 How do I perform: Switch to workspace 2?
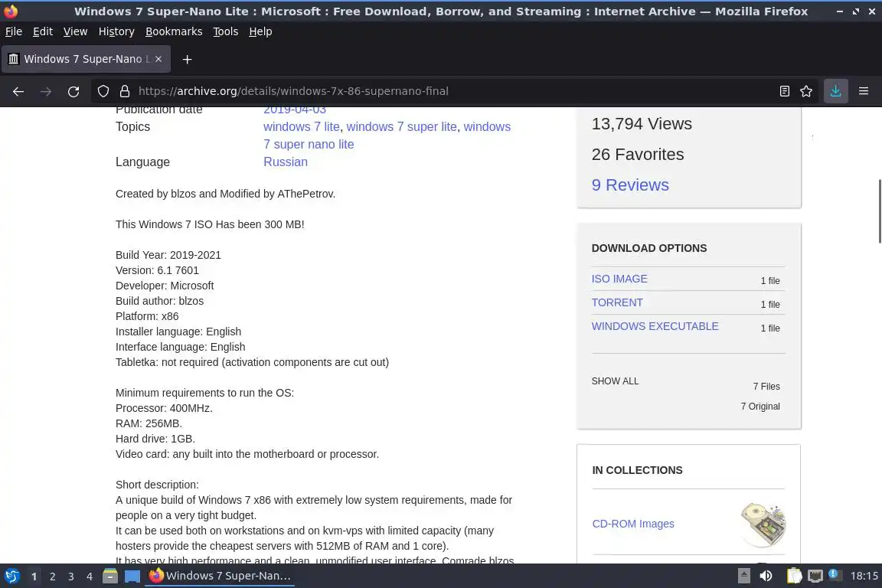click(x=52, y=577)
